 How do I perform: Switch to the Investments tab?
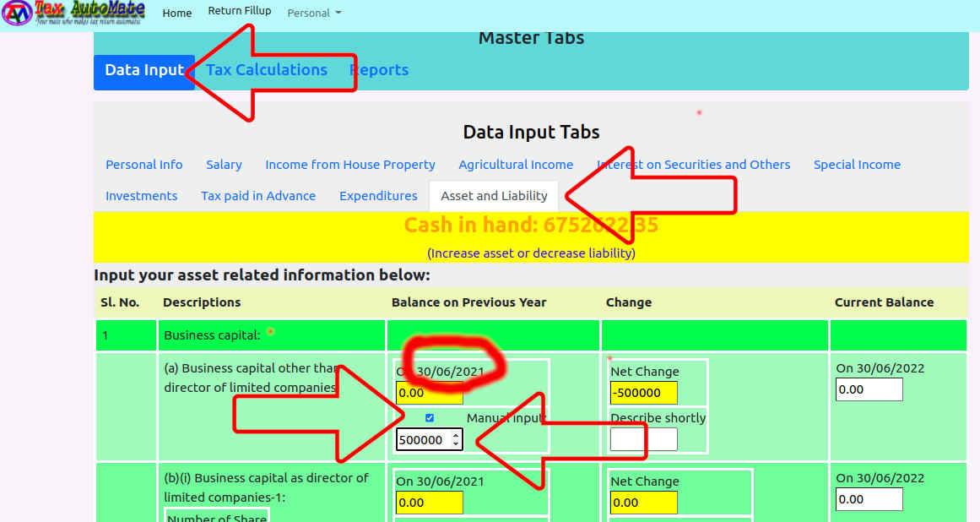pos(141,196)
